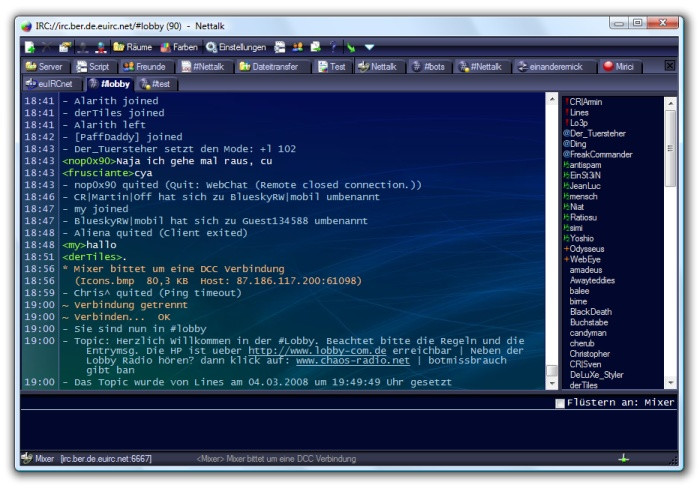The width and height of the screenshot is (700, 488).
Task: Click the file transfer document toolbar icon
Action: click(x=316, y=47)
